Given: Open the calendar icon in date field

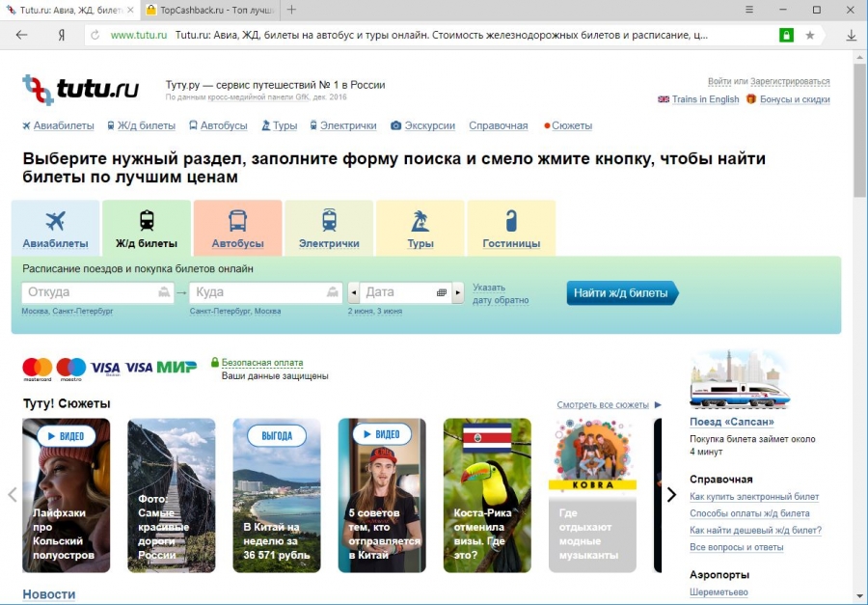Looking at the screenshot, I should coord(442,292).
